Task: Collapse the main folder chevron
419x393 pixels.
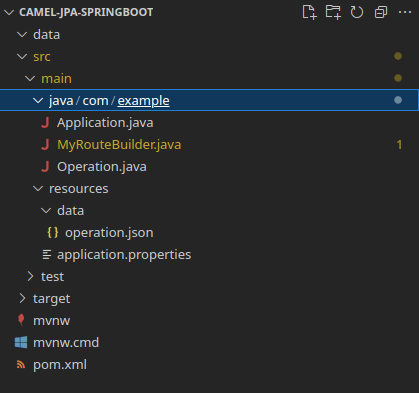Action: point(30,78)
